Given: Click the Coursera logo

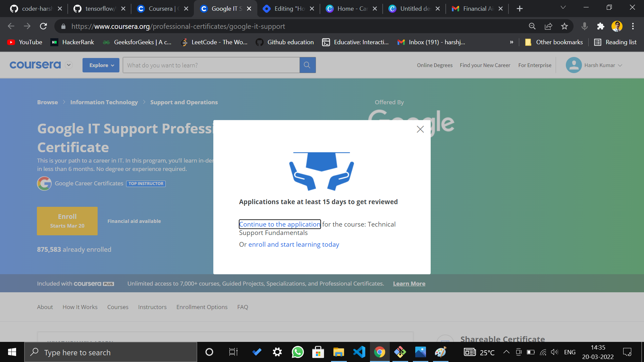Looking at the screenshot, I should coord(35,65).
